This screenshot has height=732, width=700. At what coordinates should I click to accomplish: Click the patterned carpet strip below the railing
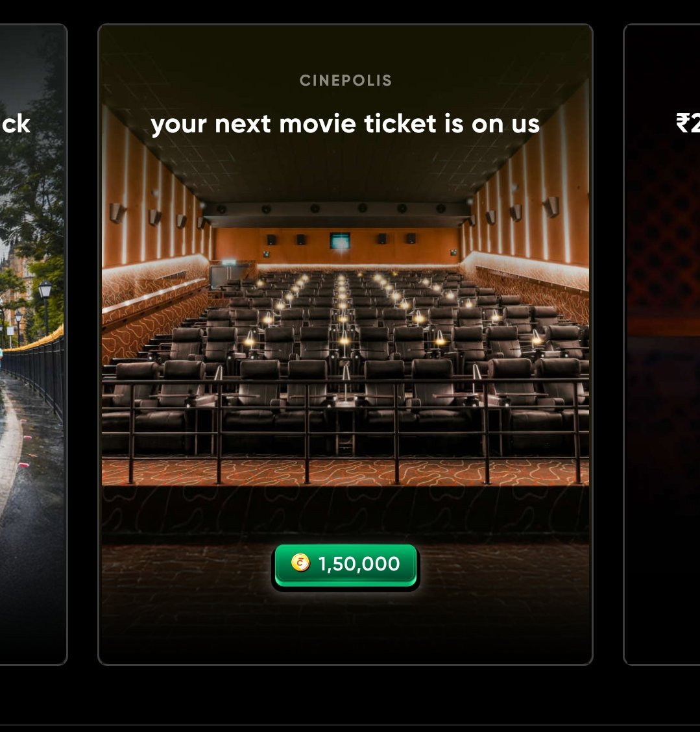click(345, 472)
